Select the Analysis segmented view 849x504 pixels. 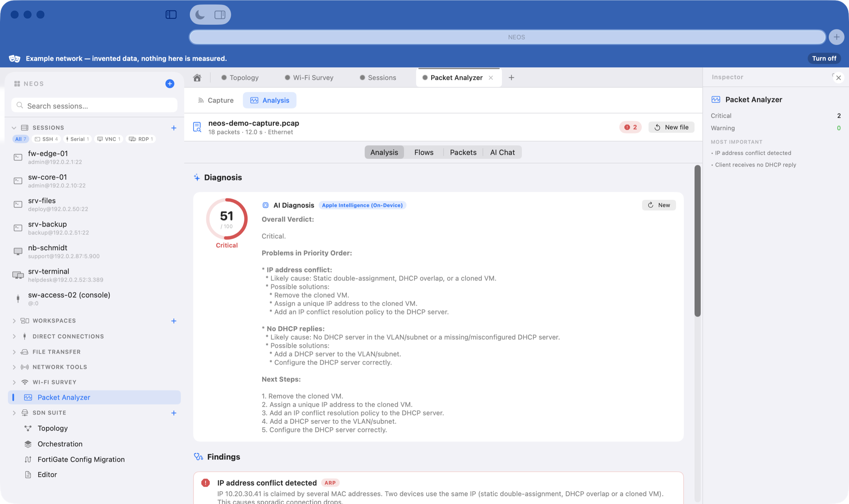pos(384,152)
